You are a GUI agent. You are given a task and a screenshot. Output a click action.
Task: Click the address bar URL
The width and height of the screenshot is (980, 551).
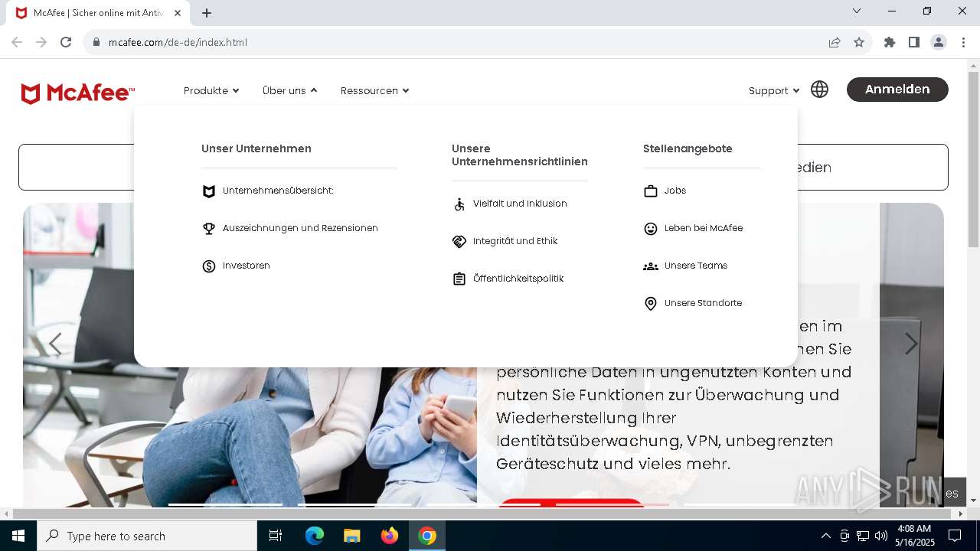tap(178, 42)
